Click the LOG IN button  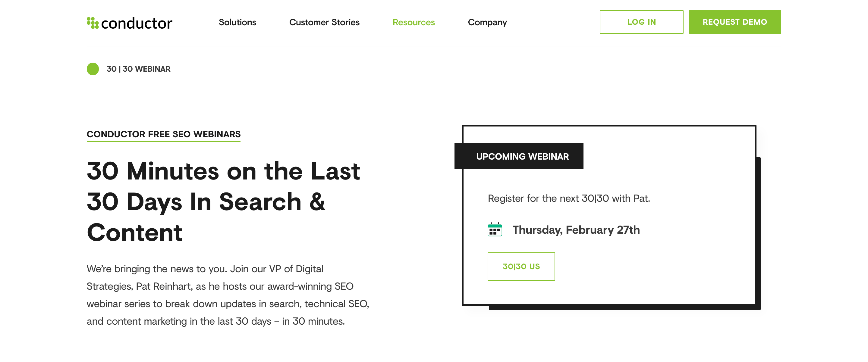coord(641,22)
